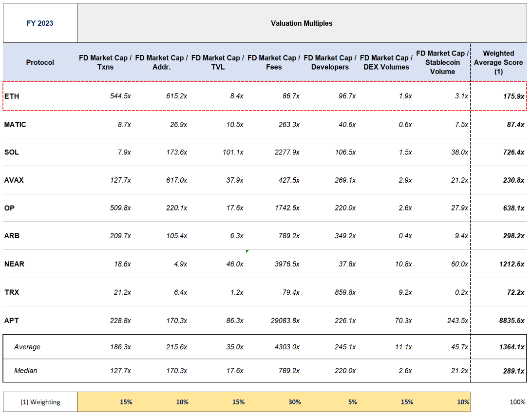Select the OP protocol row label
The width and height of the screenshot is (532, 417).
click(x=10, y=208)
